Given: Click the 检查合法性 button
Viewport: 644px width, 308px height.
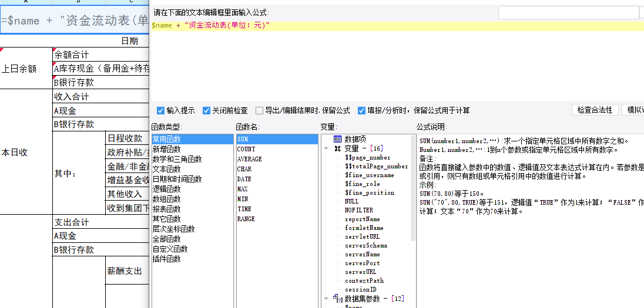Looking at the screenshot, I should coord(595,110).
